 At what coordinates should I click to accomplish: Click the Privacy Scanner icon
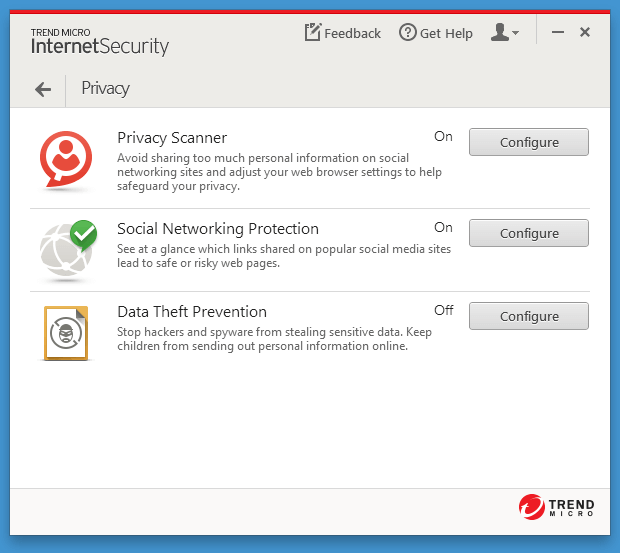click(66, 156)
